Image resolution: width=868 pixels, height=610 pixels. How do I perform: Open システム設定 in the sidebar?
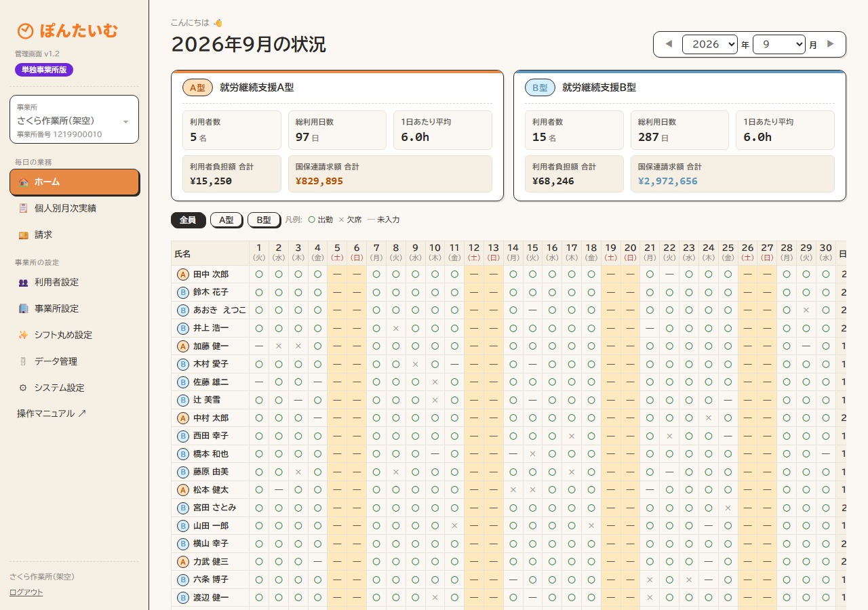(x=75, y=388)
